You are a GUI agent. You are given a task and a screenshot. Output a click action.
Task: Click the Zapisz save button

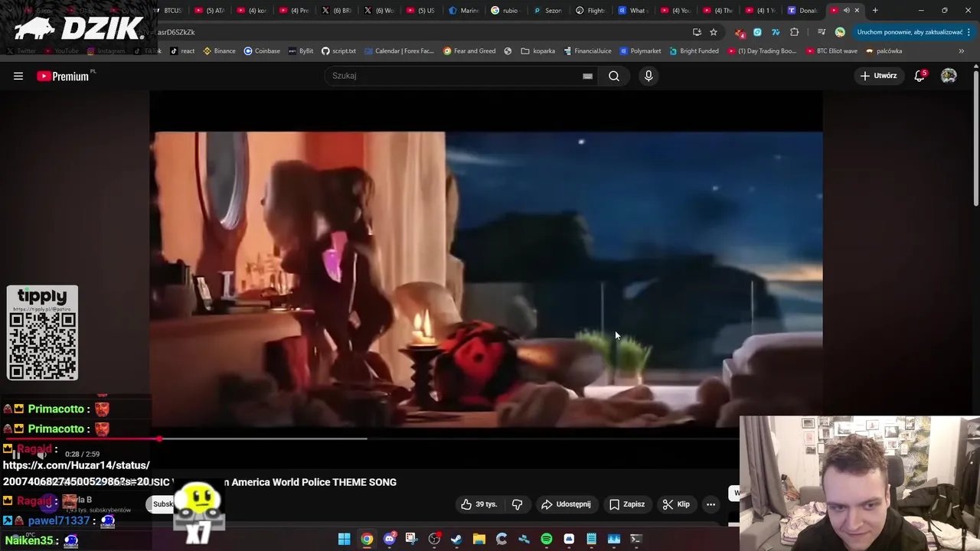tap(627, 504)
